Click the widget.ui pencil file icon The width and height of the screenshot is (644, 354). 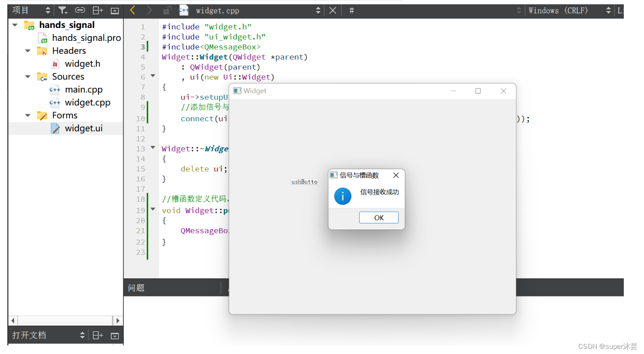(55, 128)
